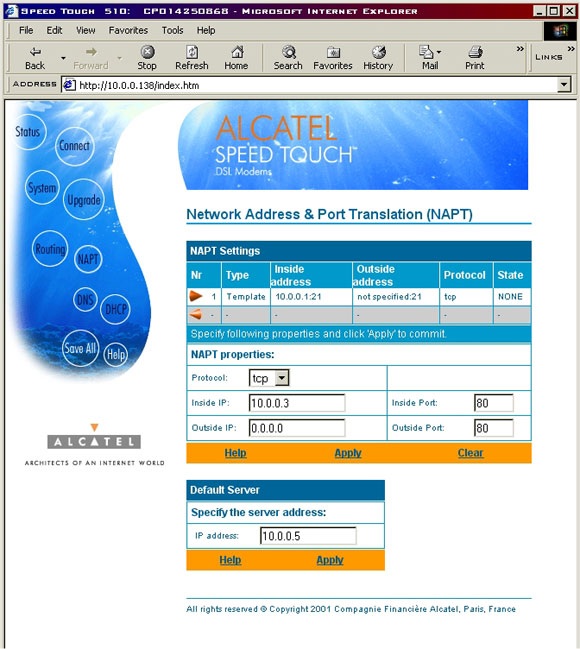580x649 pixels.
Task: Open the address bar dropdown arrow
Action: (563, 85)
